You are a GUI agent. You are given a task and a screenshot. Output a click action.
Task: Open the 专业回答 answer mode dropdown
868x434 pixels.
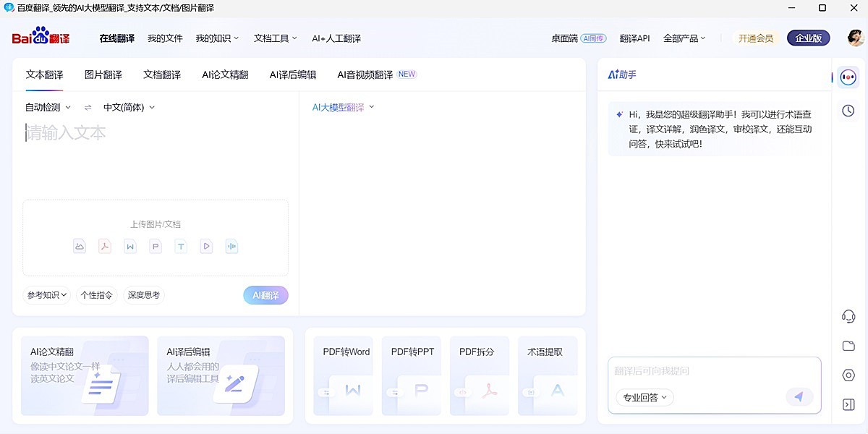pos(643,397)
